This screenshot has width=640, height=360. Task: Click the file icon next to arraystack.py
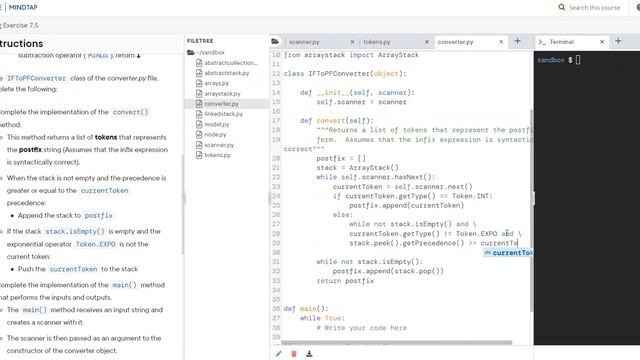199,93
